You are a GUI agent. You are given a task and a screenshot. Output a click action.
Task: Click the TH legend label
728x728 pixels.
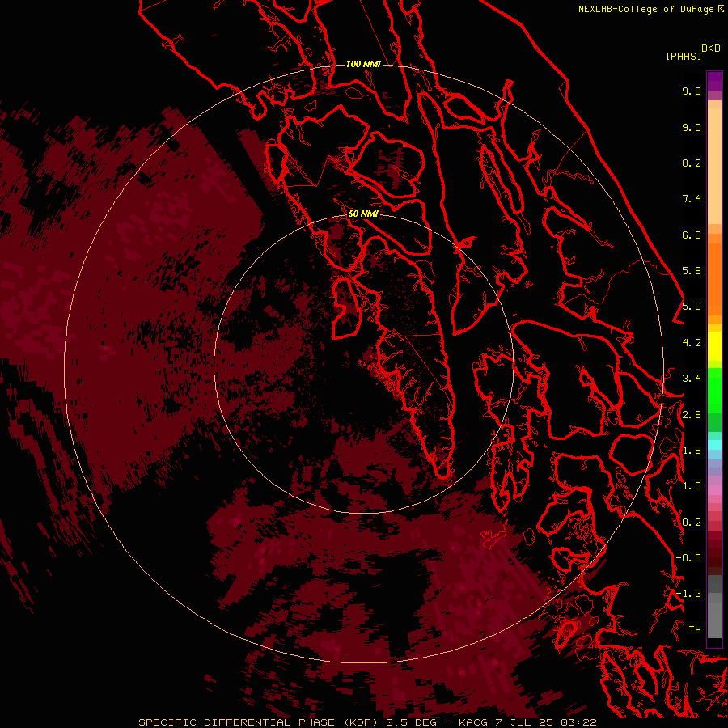pos(695,629)
